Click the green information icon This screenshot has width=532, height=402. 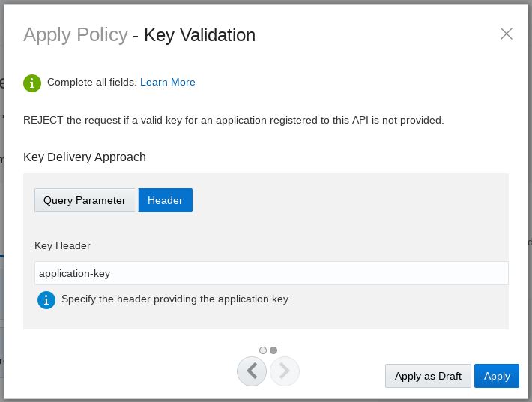coord(32,82)
